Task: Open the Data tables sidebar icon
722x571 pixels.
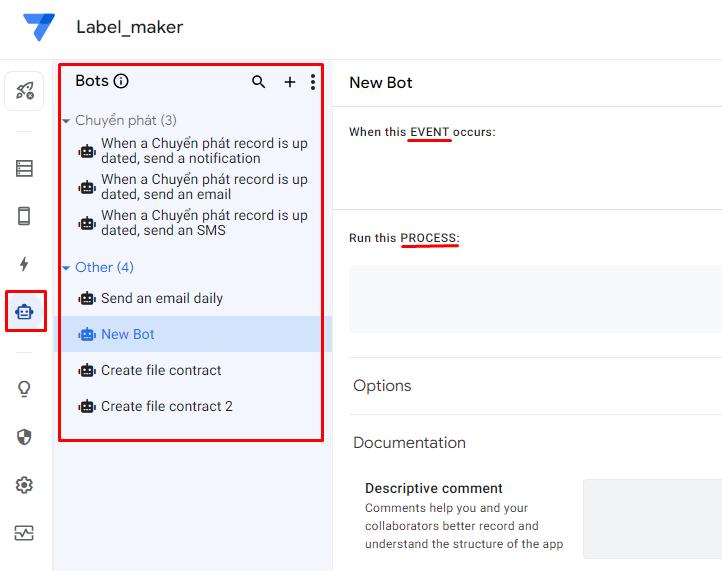Action: 25,168
